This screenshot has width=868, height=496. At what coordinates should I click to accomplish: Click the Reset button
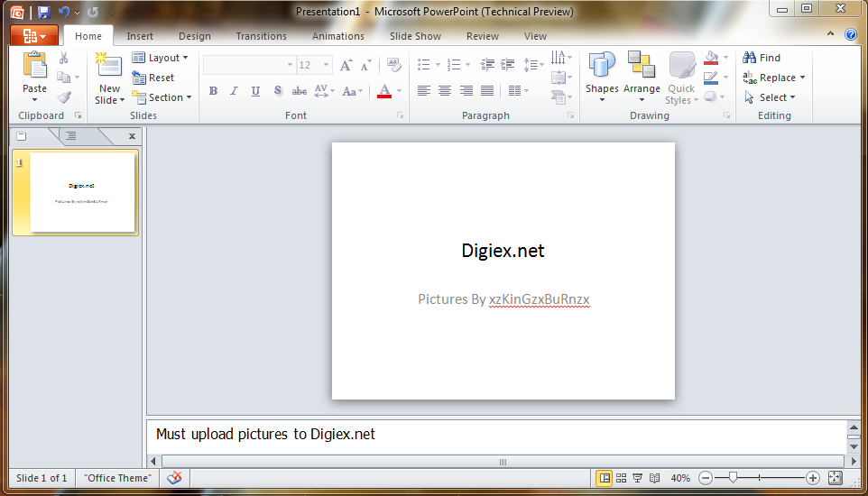click(153, 78)
